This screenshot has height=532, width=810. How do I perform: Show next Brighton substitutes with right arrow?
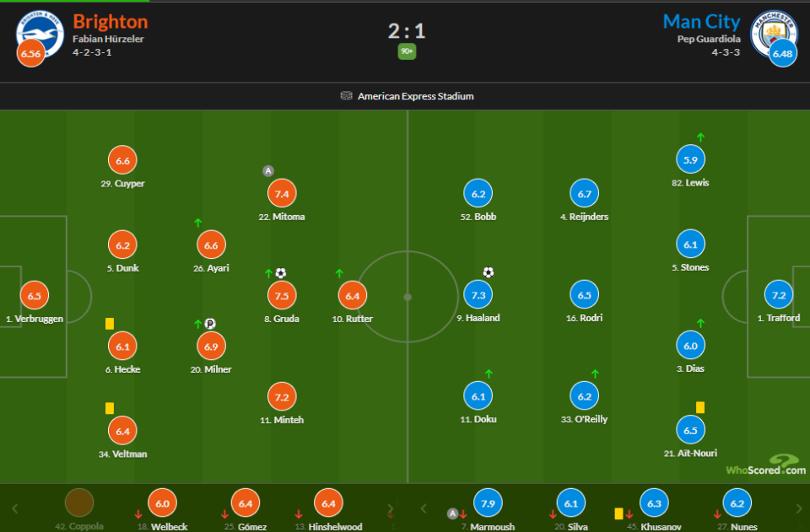pos(391,508)
